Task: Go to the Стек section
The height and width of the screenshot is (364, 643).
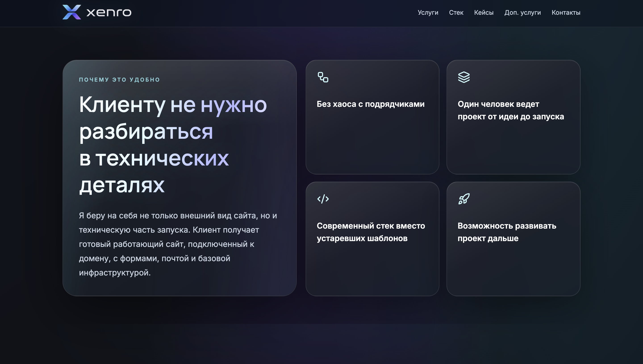Action: (x=456, y=12)
